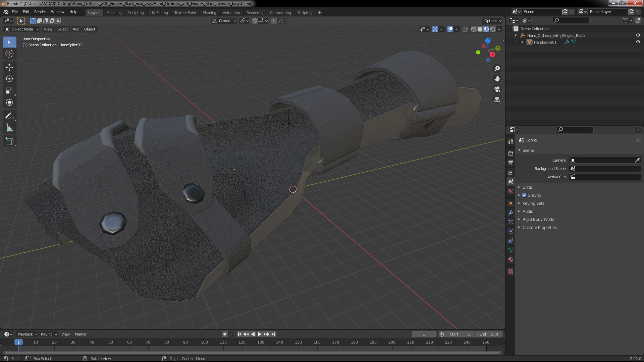The image size is (644, 362).
Task: Open the Global transform orientation dropdown
Action: click(x=224, y=21)
